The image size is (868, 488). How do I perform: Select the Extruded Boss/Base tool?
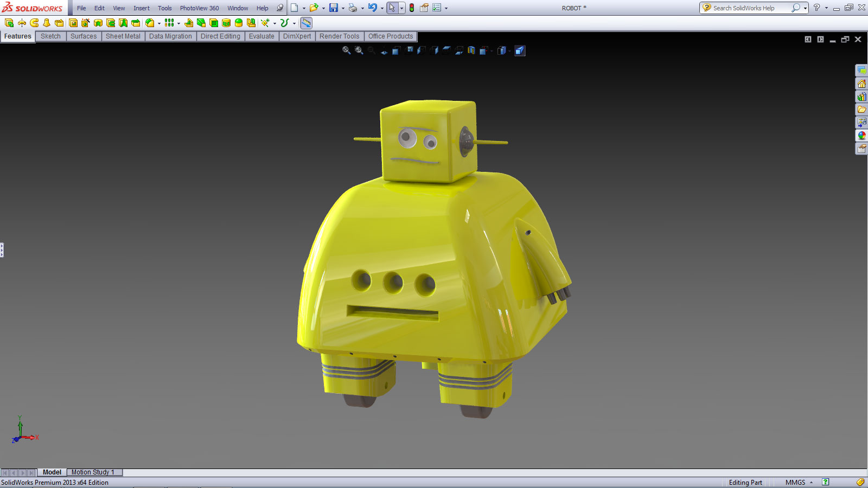point(9,23)
